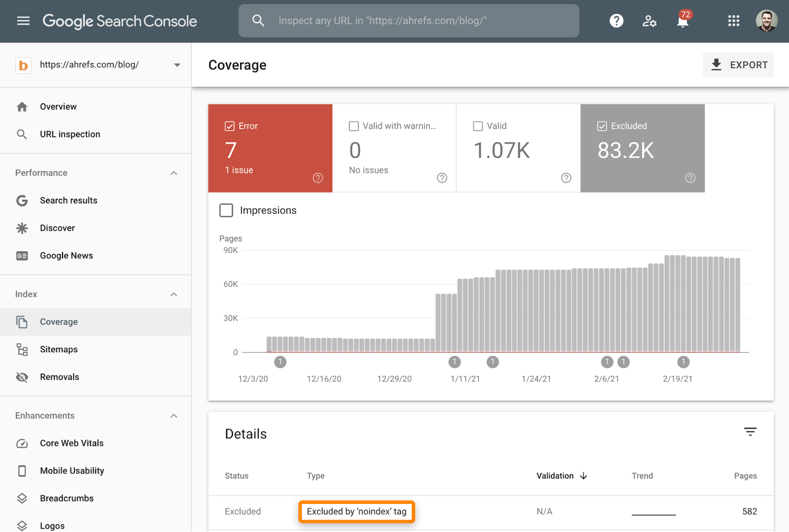Open the notifications bell
Viewport: 789px width, 532px height.
coord(682,21)
